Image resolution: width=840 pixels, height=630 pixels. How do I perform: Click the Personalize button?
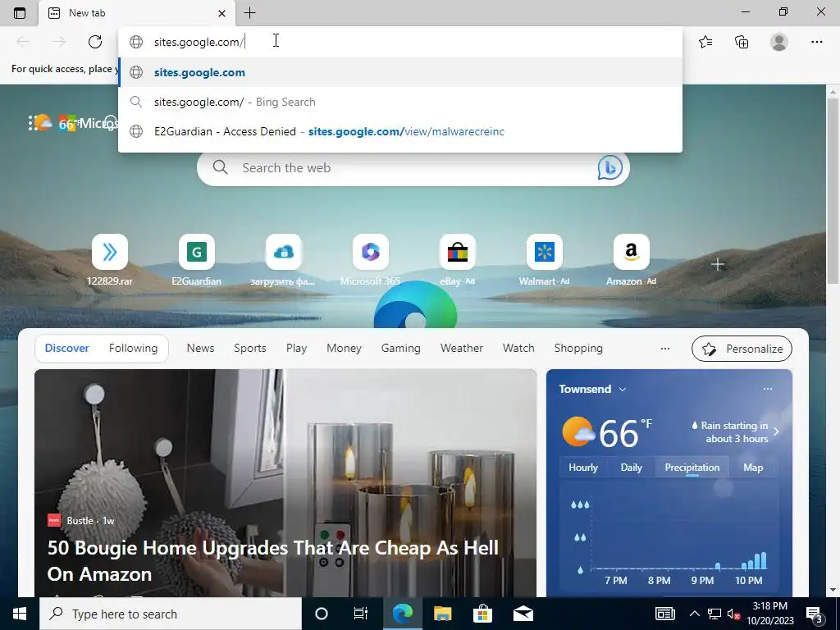[742, 349]
